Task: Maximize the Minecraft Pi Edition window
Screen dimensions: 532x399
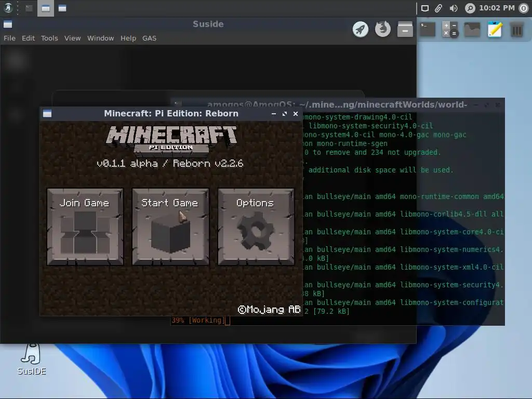Action: click(285, 114)
